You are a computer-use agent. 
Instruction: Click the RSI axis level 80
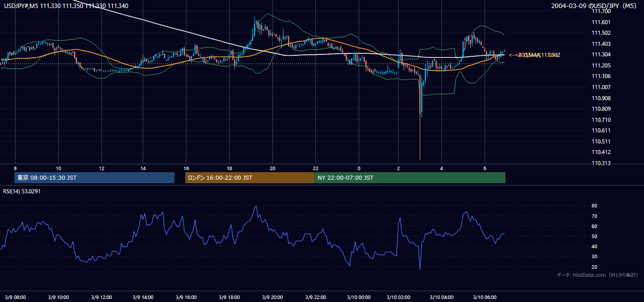coord(594,206)
